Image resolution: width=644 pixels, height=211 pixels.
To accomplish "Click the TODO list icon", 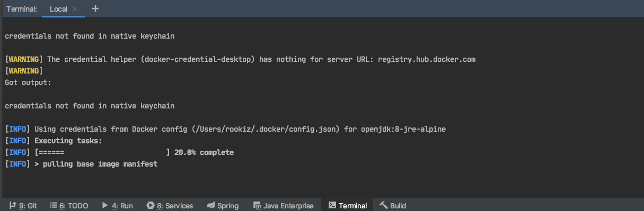I will tap(53, 205).
